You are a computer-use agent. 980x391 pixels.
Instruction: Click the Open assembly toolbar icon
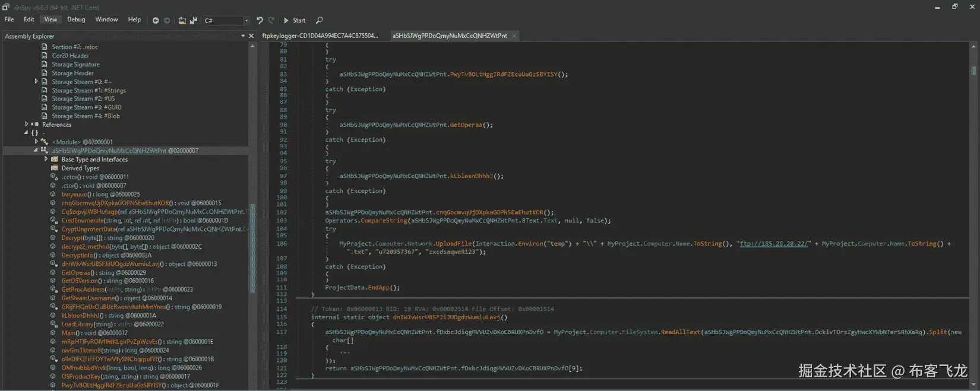pyautogui.click(x=182, y=20)
